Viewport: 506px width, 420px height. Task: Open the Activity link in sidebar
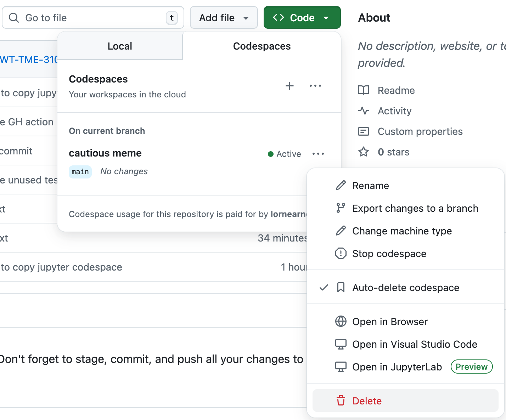(394, 111)
